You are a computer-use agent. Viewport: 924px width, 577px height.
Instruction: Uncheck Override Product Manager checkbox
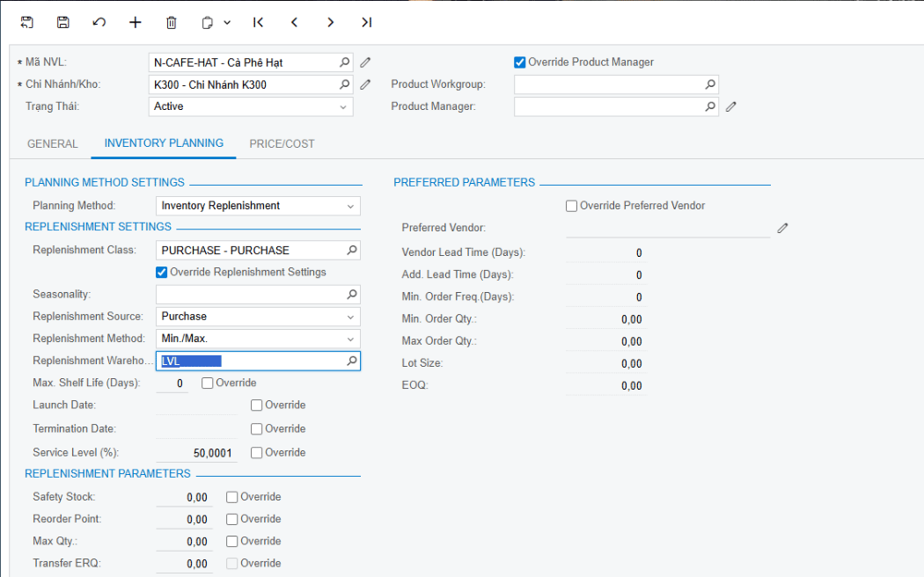point(520,62)
